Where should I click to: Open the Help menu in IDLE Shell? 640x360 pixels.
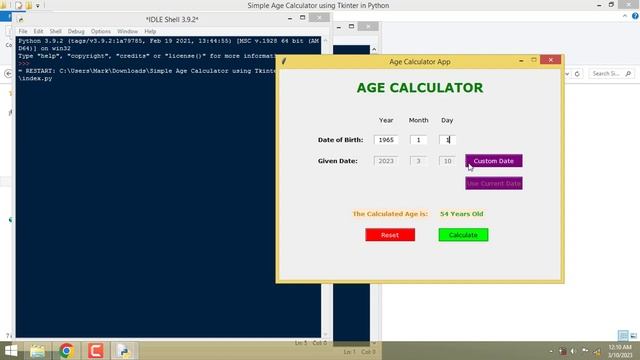click(150, 31)
